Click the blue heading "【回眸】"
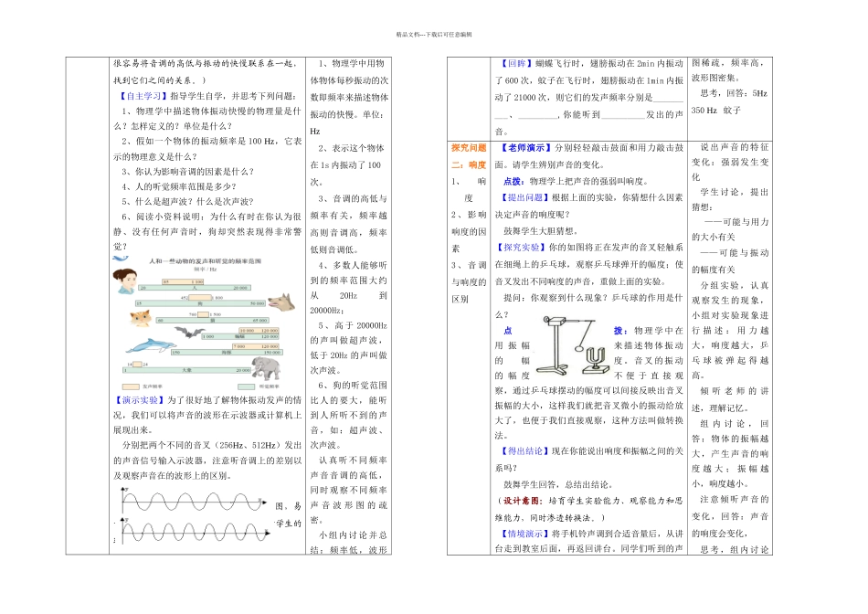This screenshot has height=614, width=868. point(516,64)
